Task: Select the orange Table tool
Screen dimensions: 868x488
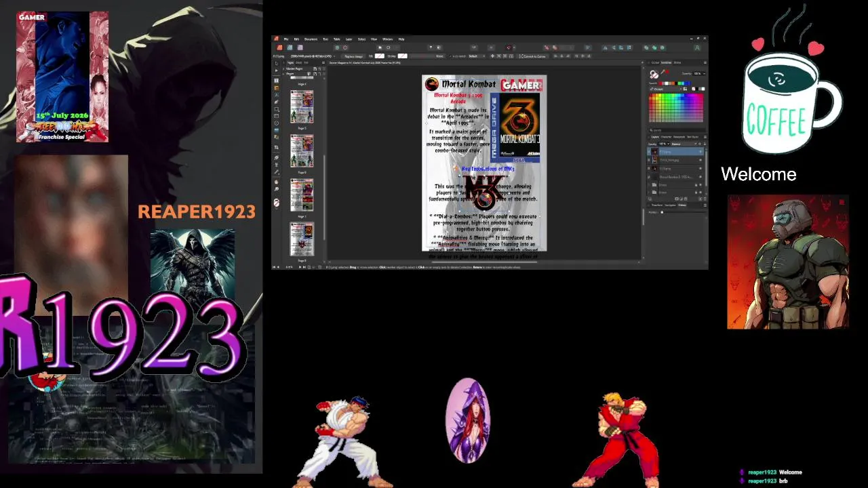Action: coord(276,88)
